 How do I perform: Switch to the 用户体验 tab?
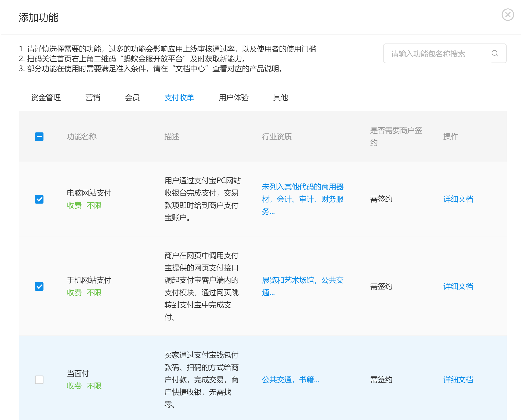(x=234, y=98)
